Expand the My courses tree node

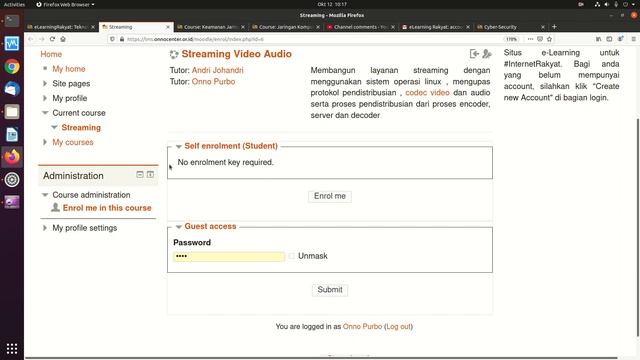45,142
